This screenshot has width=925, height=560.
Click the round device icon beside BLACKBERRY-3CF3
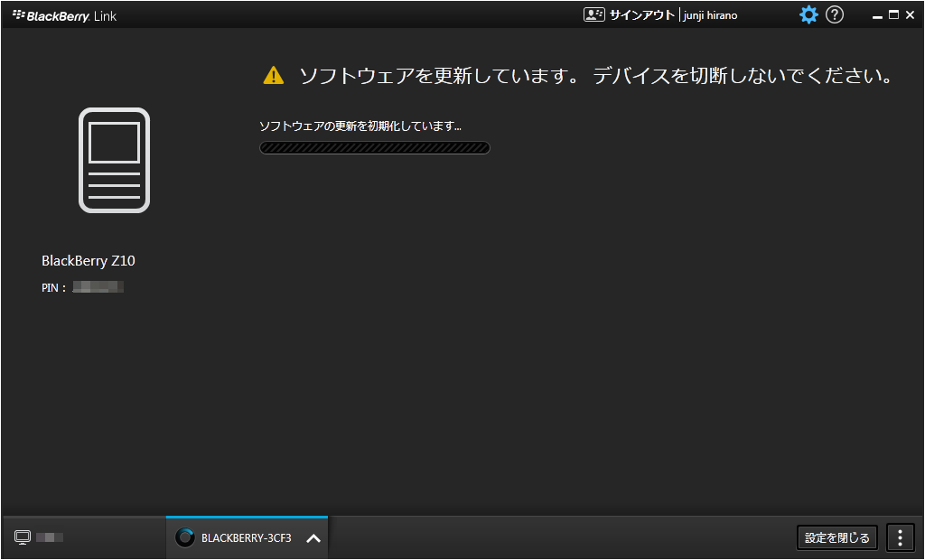(x=184, y=537)
